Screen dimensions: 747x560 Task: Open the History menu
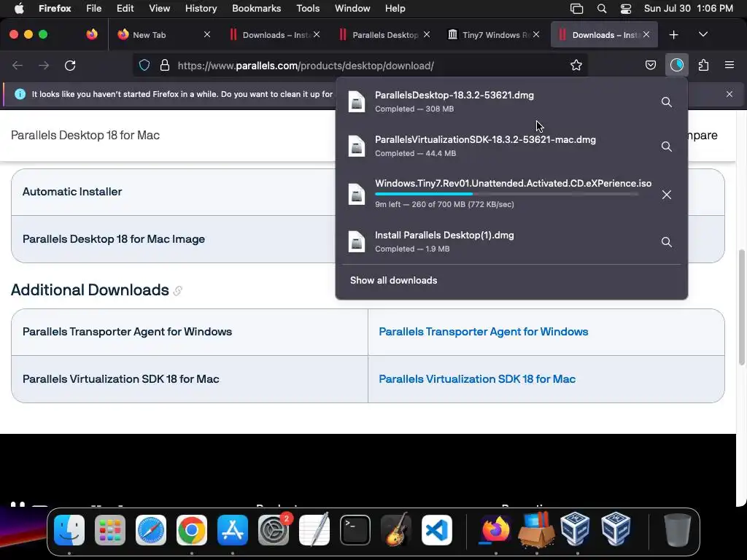coord(201,9)
